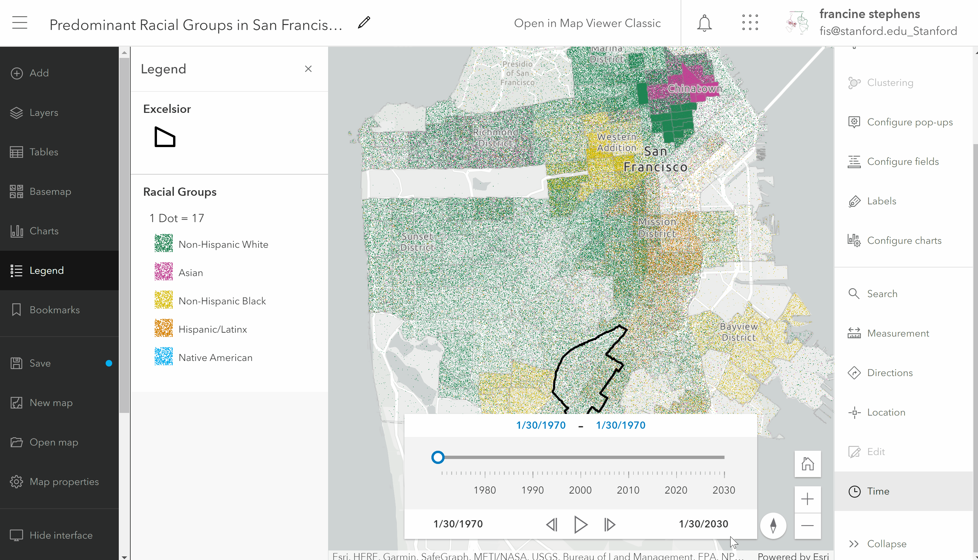Image resolution: width=978 pixels, height=560 pixels.
Task: Click the time slider handle
Action: click(438, 457)
